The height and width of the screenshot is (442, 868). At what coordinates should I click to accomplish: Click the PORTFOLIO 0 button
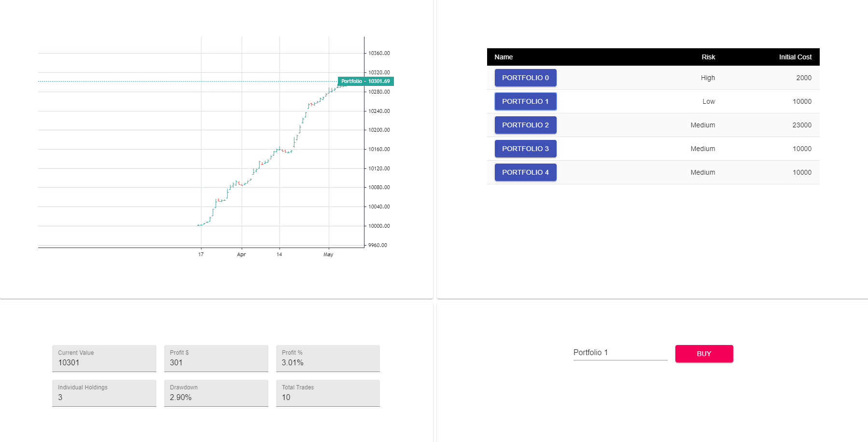coord(525,78)
